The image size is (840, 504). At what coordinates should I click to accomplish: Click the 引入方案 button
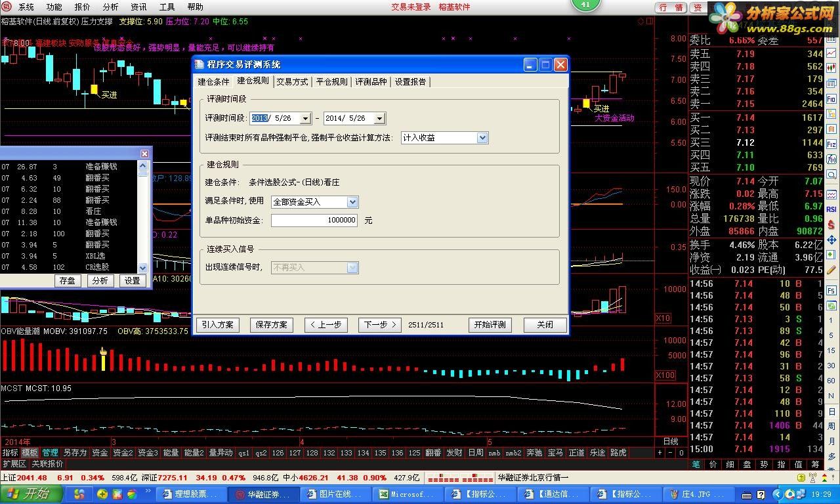(x=217, y=325)
